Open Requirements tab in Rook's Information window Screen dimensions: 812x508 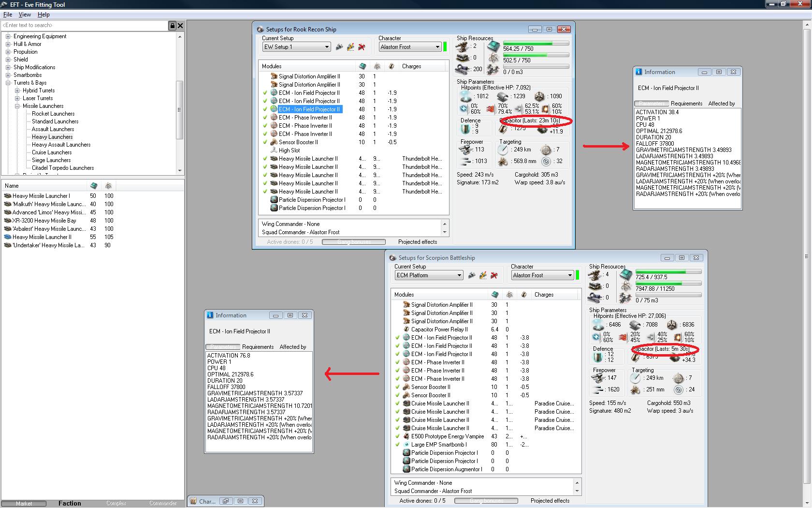686,104
